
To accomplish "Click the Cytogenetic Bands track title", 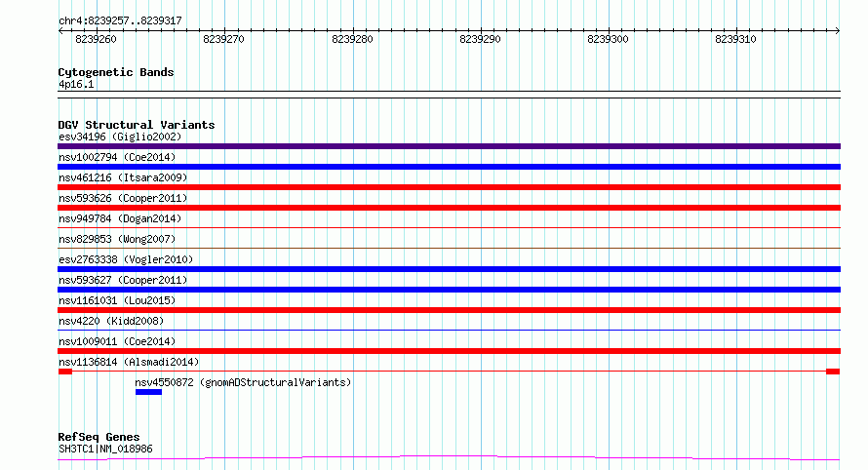I will pyautogui.click(x=116, y=72).
